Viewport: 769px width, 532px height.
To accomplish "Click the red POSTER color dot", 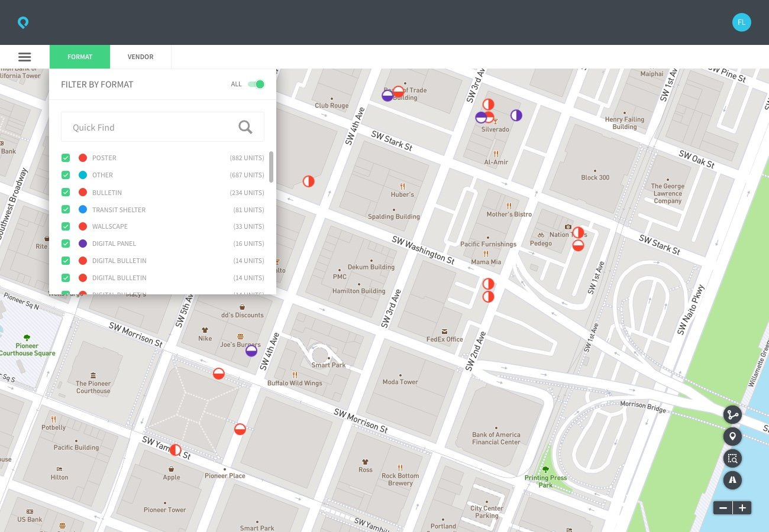I will click(x=83, y=158).
